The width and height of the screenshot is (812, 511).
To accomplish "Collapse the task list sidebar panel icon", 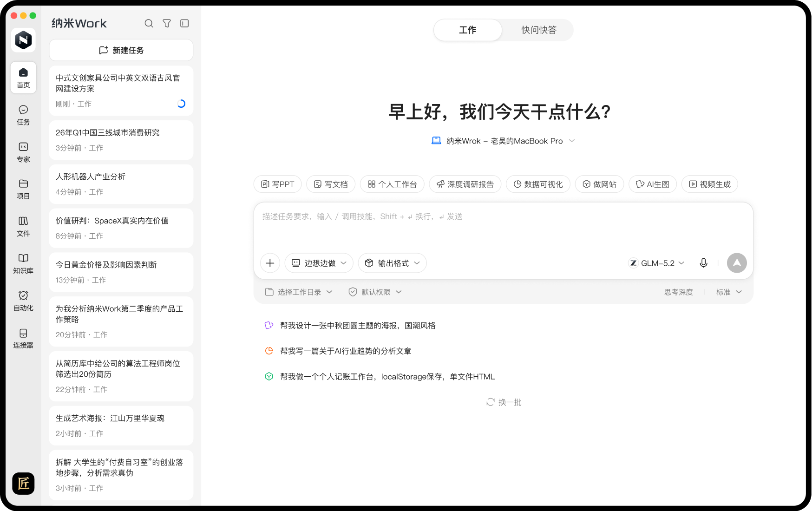I will (x=184, y=23).
